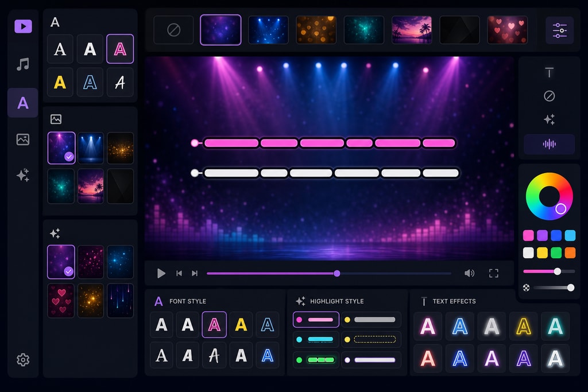Screen dimensions: 588x392
Task: Select the text A sidebar tab
Action: click(x=23, y=103)
